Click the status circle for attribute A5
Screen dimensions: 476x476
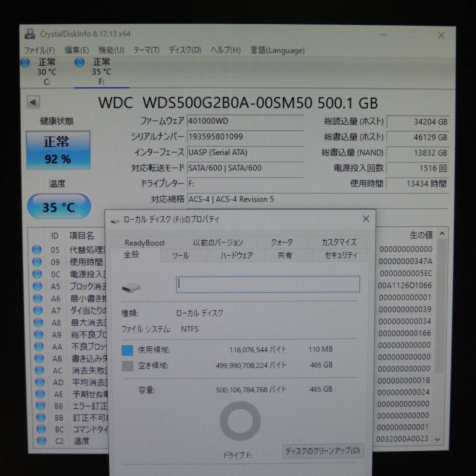pos(38,286)
